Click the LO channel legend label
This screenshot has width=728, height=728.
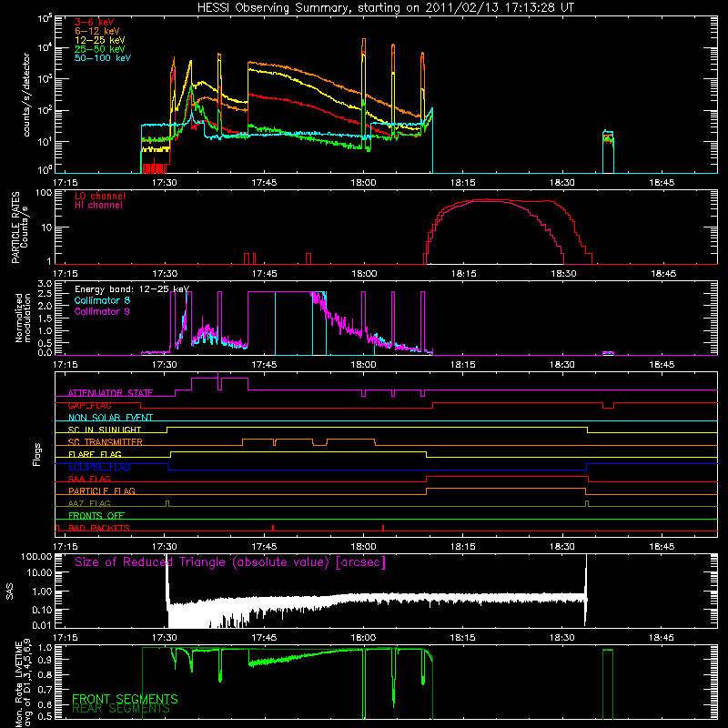tap(100, 196)
